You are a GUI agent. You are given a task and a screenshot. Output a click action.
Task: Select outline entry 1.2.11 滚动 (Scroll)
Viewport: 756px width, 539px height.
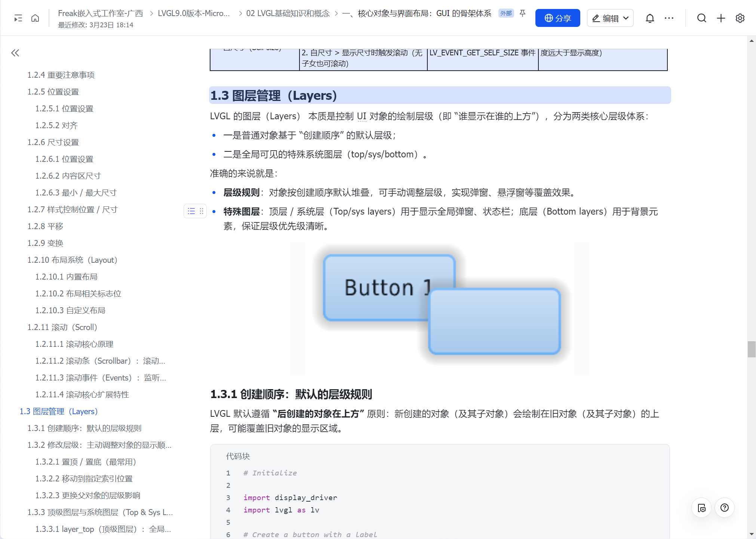(x=62, y=327)
